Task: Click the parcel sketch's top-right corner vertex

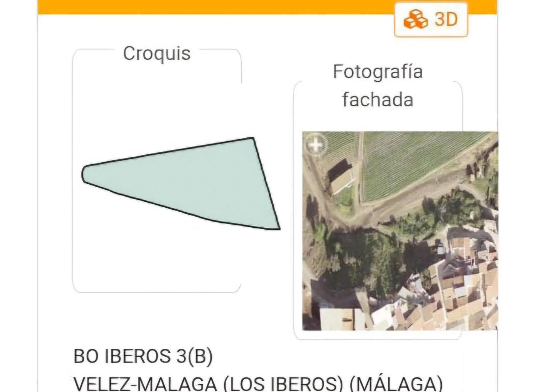Action: tap(253, 139)
